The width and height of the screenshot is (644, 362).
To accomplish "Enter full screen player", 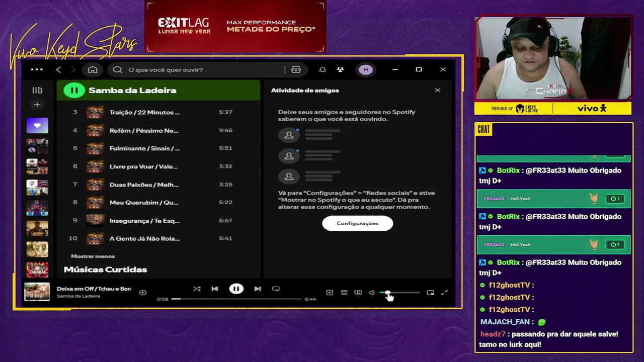I will pyautogui.click(x=444, y=293).
